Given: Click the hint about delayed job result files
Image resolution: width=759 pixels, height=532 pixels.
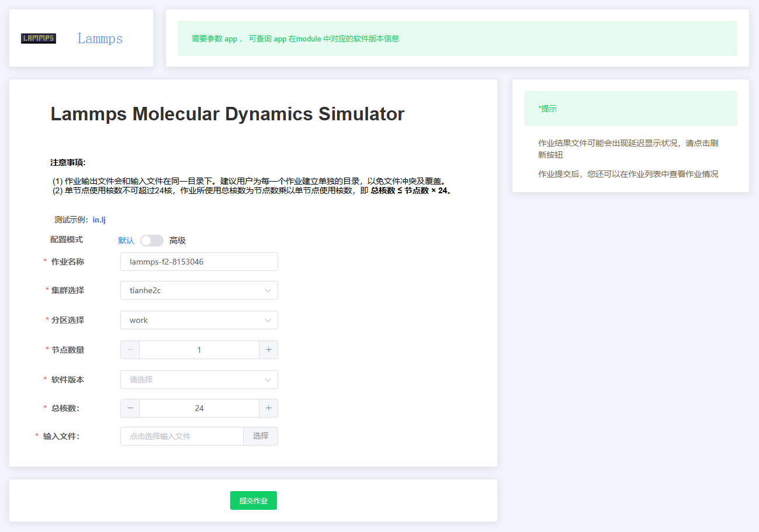Looking at the screenshot, I should point(628,149).
